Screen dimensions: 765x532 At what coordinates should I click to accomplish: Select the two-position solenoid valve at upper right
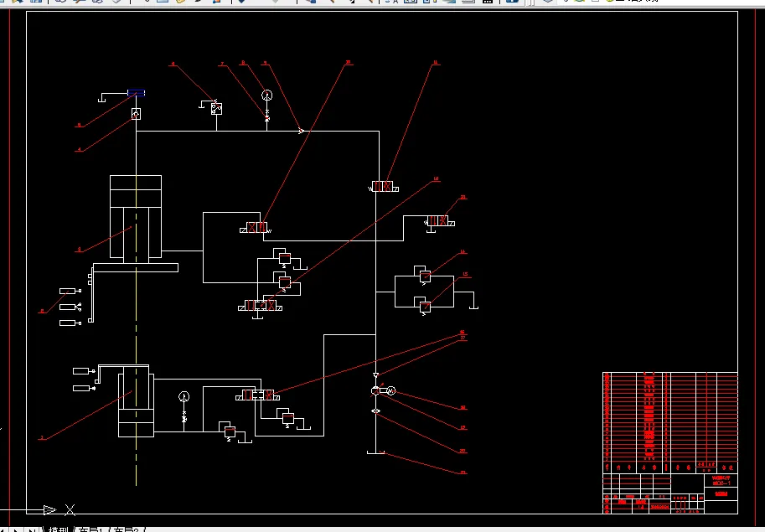(x=382, y=187)
